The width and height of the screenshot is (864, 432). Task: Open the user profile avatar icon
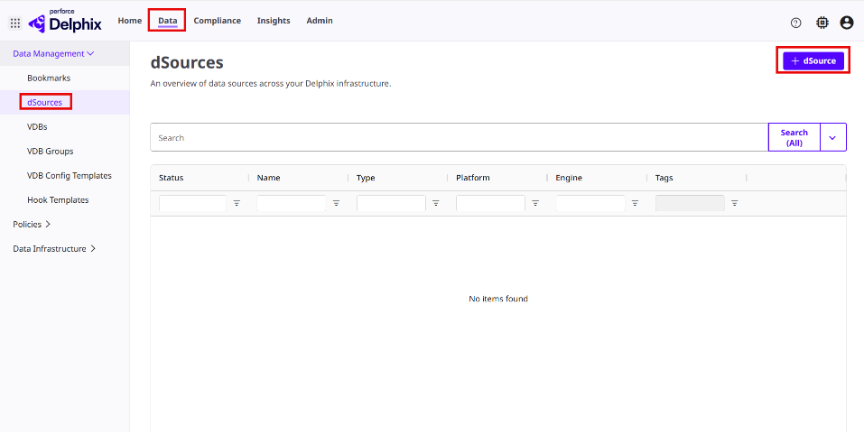click(846, 23)
